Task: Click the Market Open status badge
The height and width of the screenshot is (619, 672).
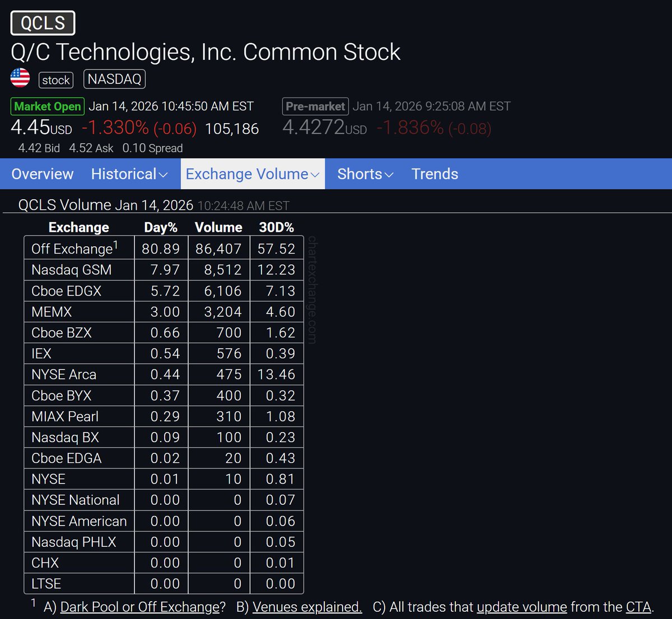Action: [x=48, y=106]
